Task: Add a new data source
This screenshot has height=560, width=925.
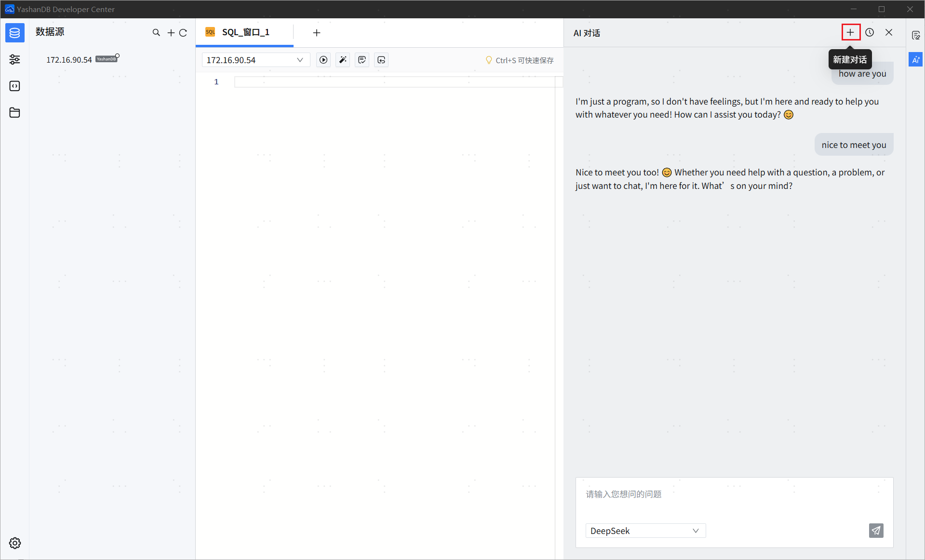Action: (x=171, y=33)
